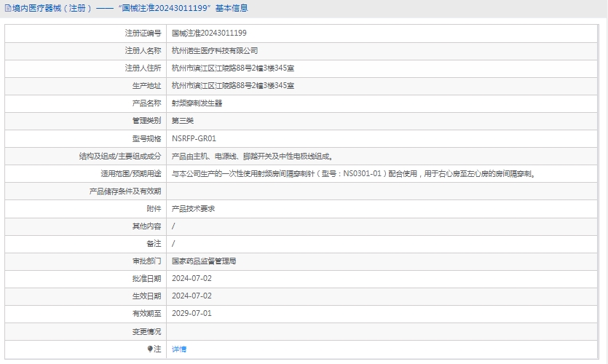Click registrant name 杭州诺生医疗科技有限公司
608x364 pixels.
(215, 51)
